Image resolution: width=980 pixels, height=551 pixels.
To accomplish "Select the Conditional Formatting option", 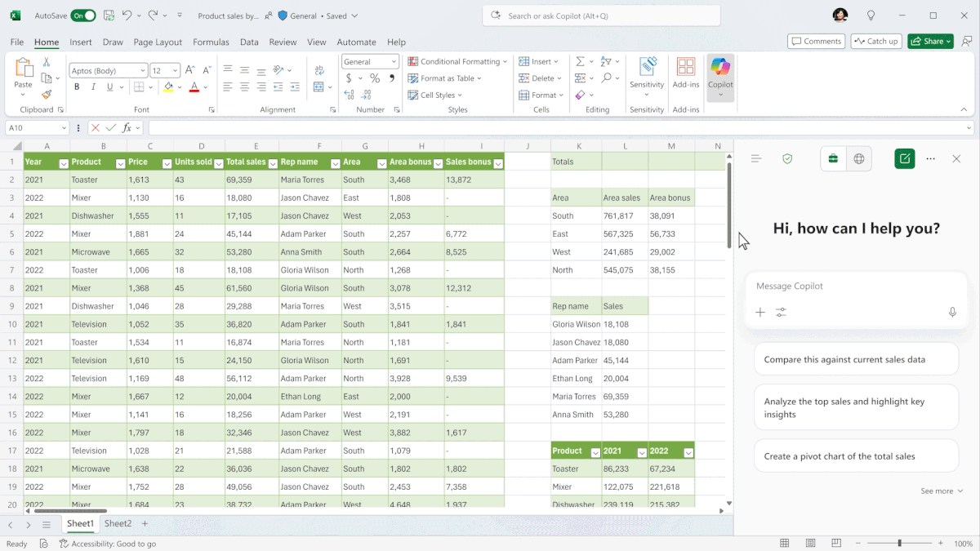I will pyautogui.click(x=456, y=60).
